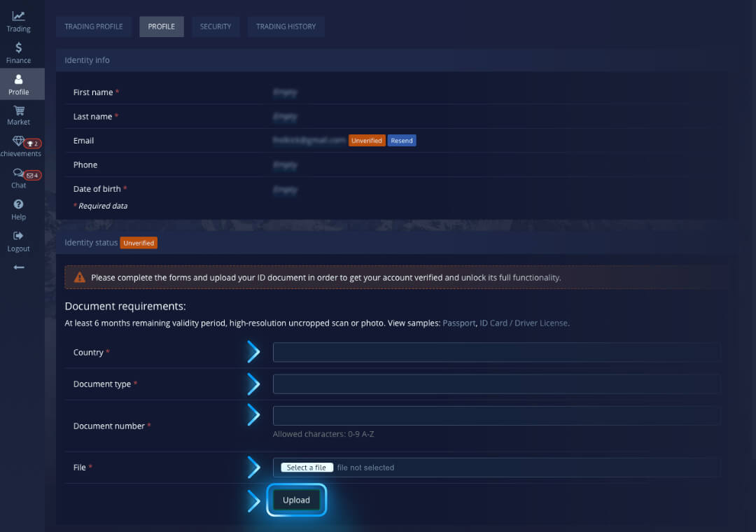The width and height of the screenshot is (756, 532).
Task: Switch to the Security tab
Action: [x=216, y=26]
